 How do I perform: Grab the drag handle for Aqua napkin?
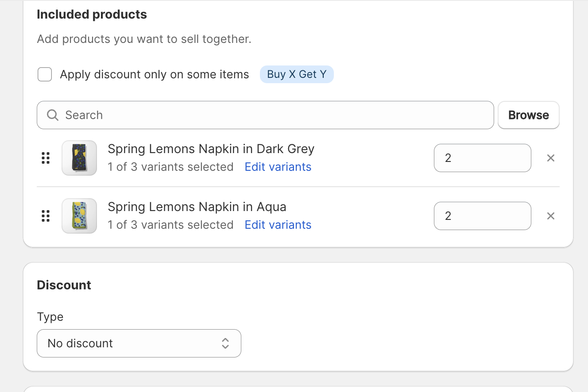[46, 216]
